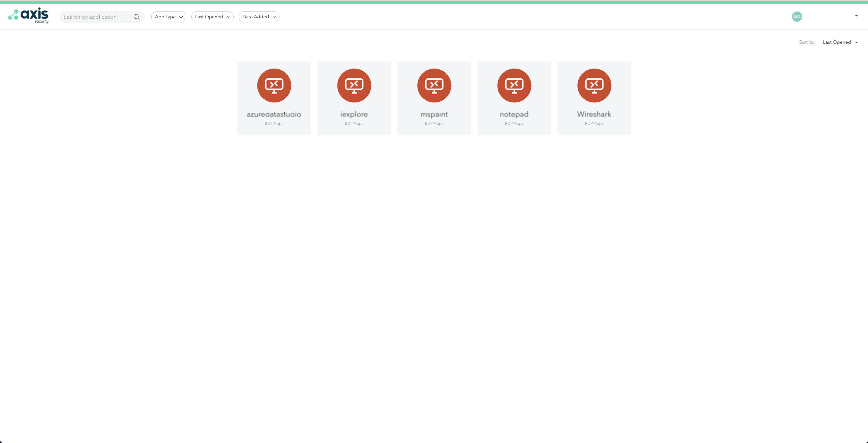
Task: Focus the Search by application field
Action: pos(97,17)
